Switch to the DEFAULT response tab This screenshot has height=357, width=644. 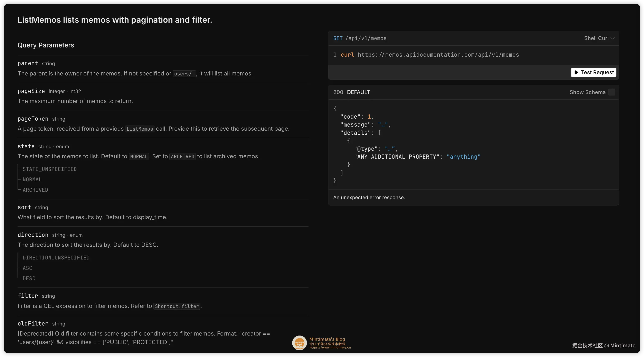point(358,92)
